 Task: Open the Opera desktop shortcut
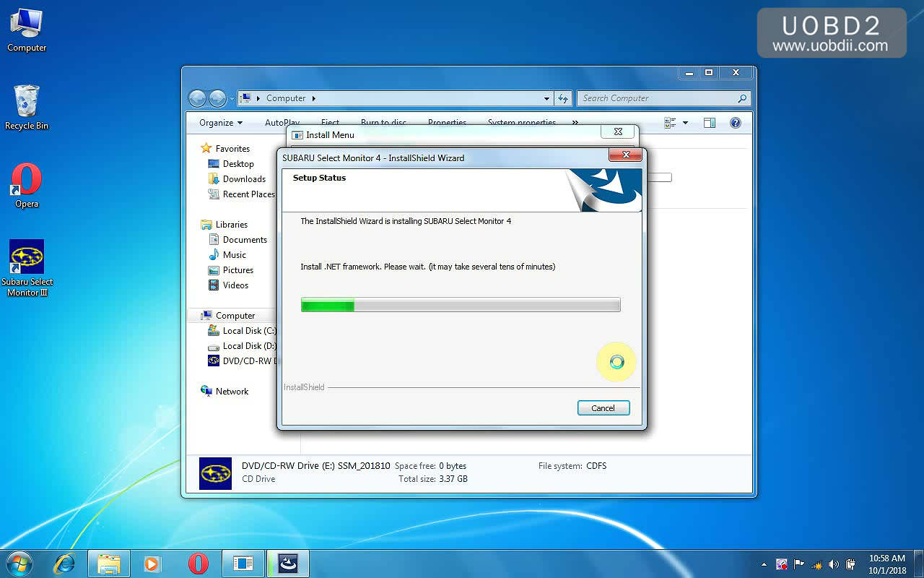[x=27, y=179]
